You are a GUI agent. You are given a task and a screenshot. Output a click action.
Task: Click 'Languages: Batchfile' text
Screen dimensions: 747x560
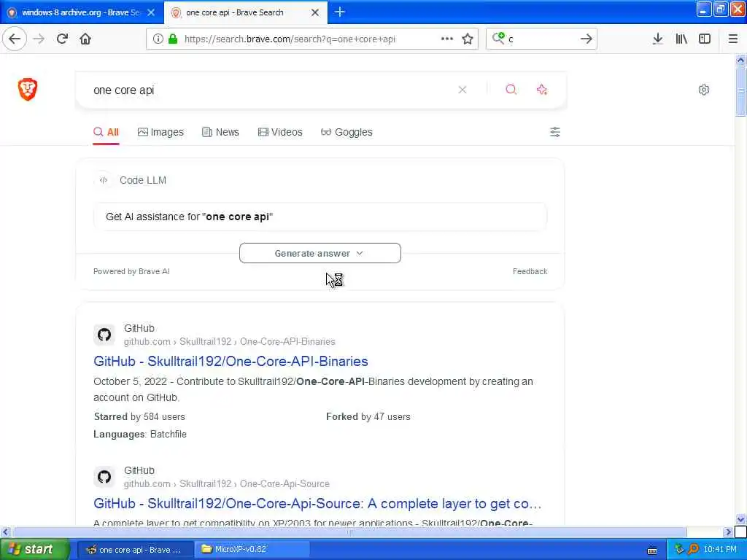[140, 435]
